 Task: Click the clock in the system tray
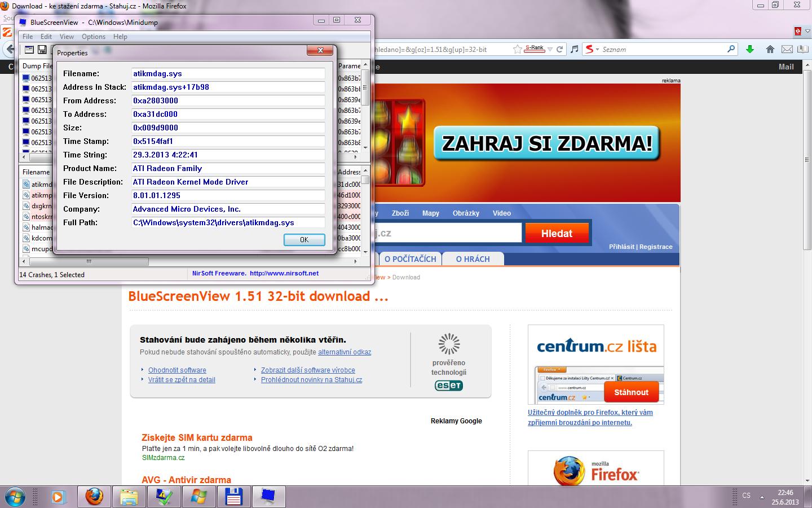click(785, 497)
